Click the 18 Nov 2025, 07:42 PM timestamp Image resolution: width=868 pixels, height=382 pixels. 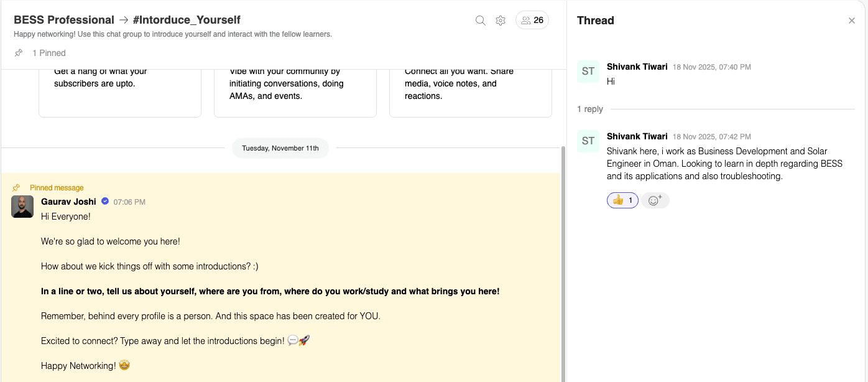coord(712,137)
